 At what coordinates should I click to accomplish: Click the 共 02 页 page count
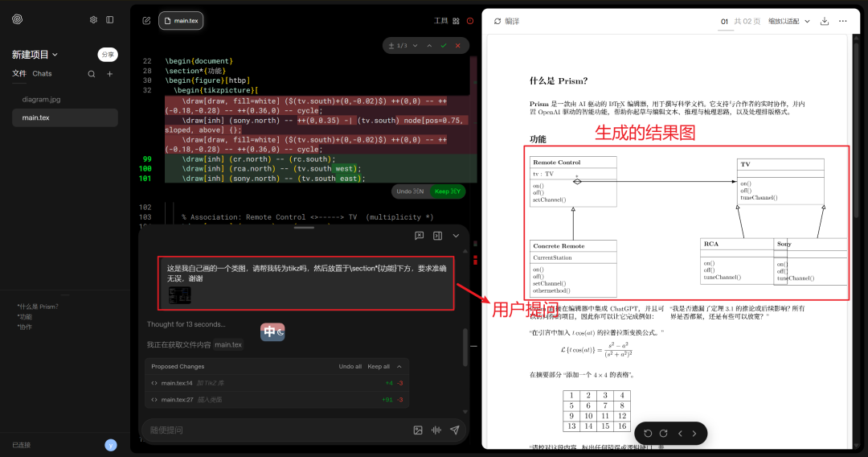pyautogui.click(x=747, y=22)
